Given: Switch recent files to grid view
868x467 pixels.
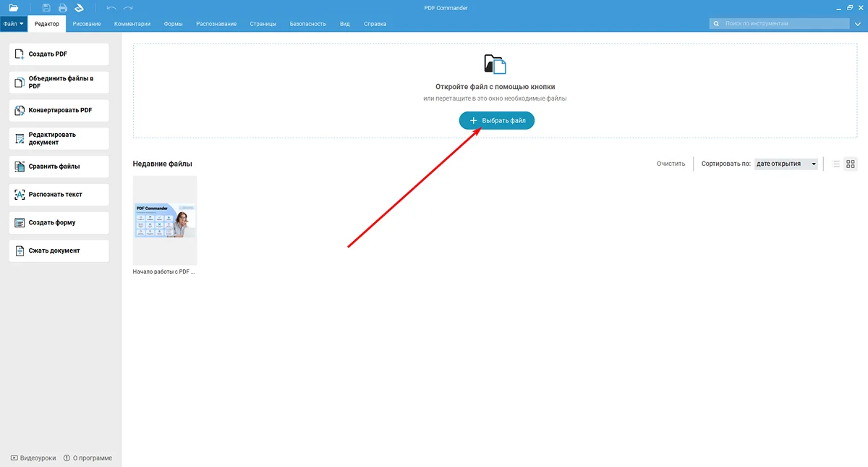Looking at the screenshot, I should pos(851,164).
